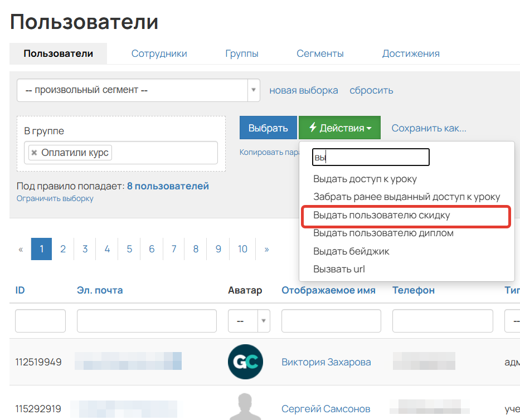Screen dimensions: 520x420
Task: Open Виктория Захарова's profile link
Action: [x=327, y=362]
